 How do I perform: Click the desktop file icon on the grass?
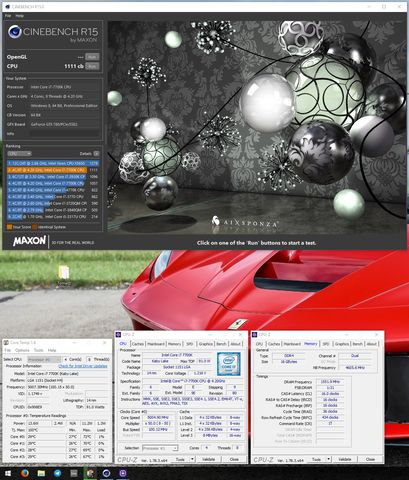point(63,272)
